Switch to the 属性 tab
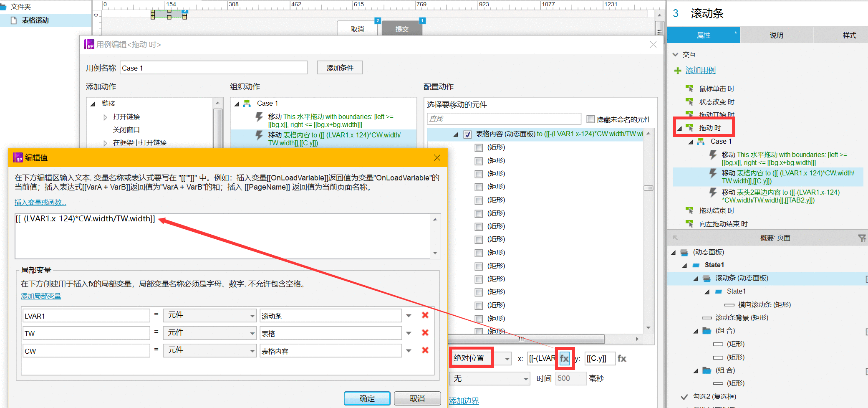The width and height of the screenshot is (868, 408). tap(703, 35)
